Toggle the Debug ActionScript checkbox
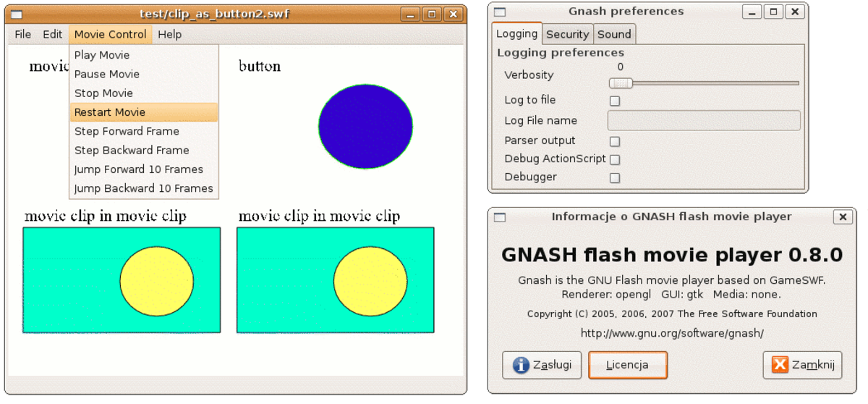This screenshot has height=404, width=868. pos(615,159)
